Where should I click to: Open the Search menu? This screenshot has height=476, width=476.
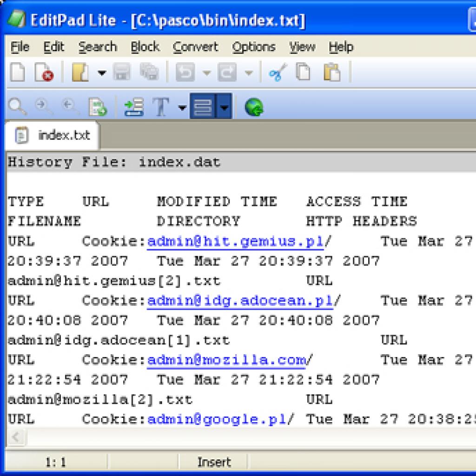pyautogui.click(x=98, y=47)
